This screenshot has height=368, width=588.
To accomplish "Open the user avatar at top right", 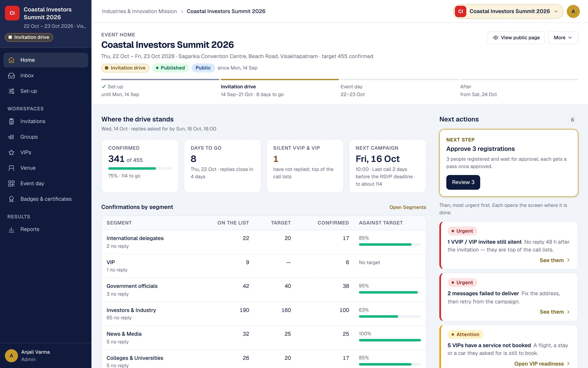I will click(x=573, y=11).
